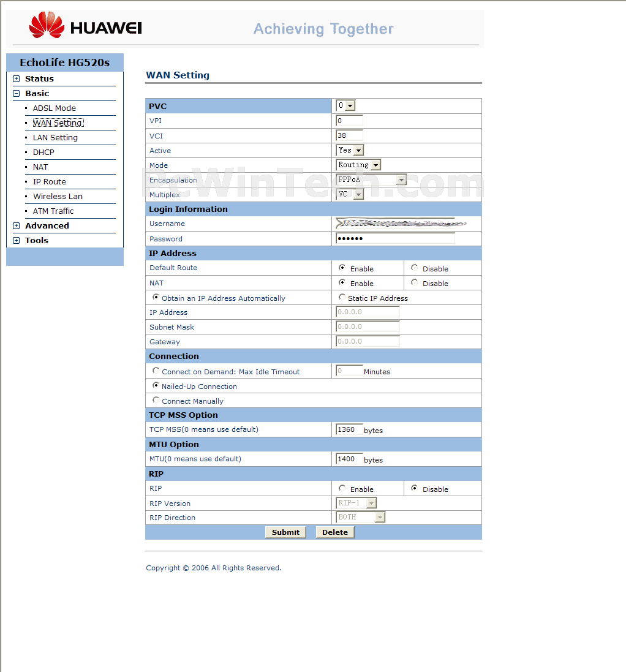Click the Gateway field
This screenshot has width=626, height=672.
tap(368, 341)
